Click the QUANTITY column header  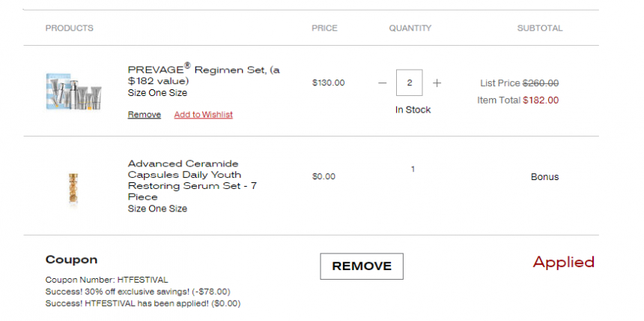[410, 28]
